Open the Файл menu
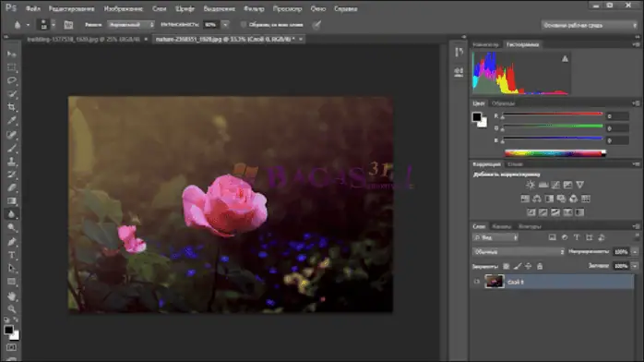This screenshot has width=644, height=362. [33, 8]
